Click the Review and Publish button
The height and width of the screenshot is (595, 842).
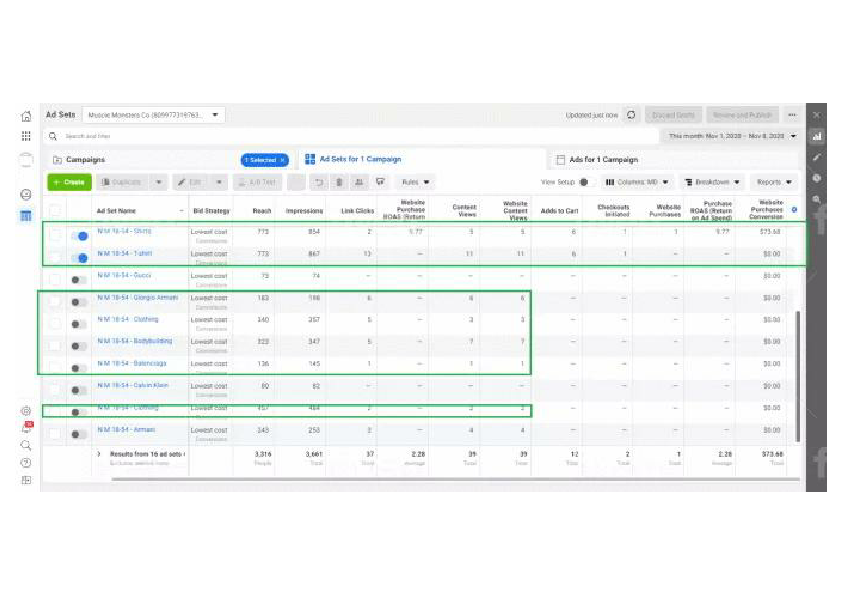(742, 115)
